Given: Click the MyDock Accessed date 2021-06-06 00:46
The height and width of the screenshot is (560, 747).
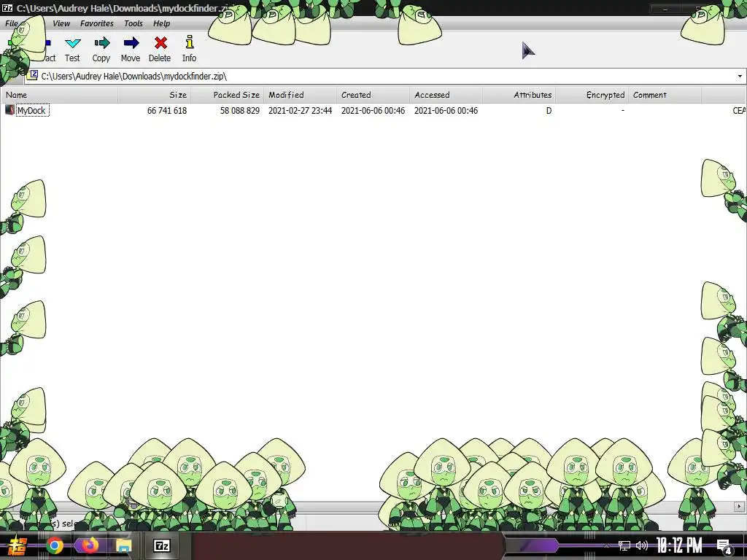Looking at the screenshot, I should pos(446,111).
